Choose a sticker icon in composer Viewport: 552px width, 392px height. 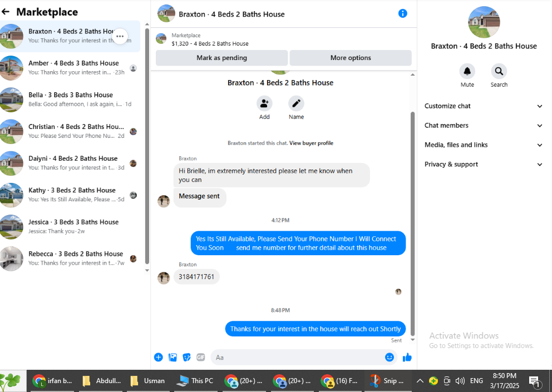pos(186,358)
